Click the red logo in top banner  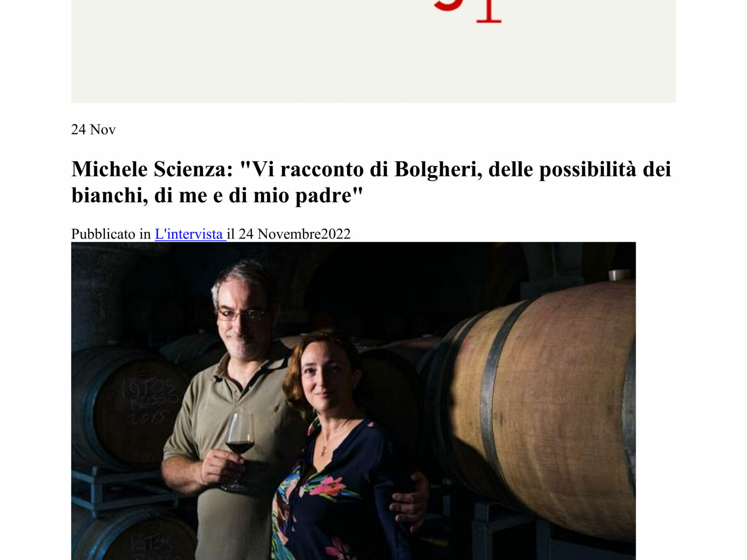pos(468,11)
